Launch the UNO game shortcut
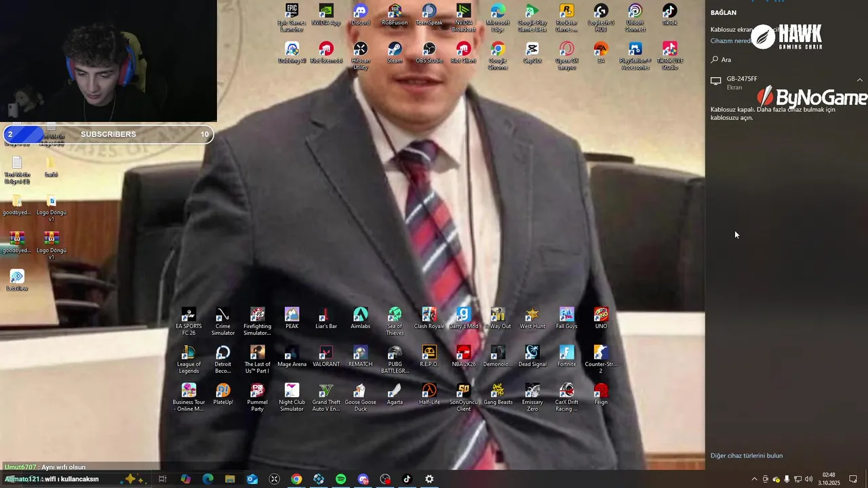Viewport: 868px width, 488px height. click(x=601, y=319)
